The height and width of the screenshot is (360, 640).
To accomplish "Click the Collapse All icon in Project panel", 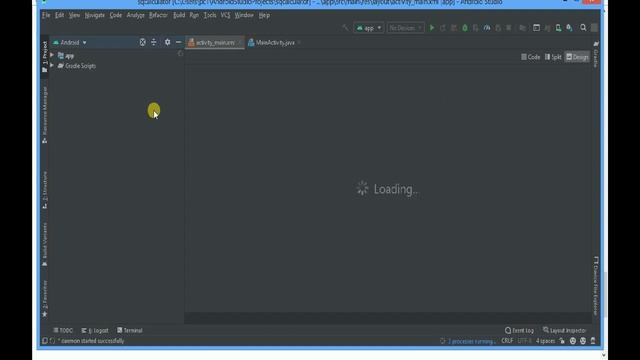I will [154, 42].
